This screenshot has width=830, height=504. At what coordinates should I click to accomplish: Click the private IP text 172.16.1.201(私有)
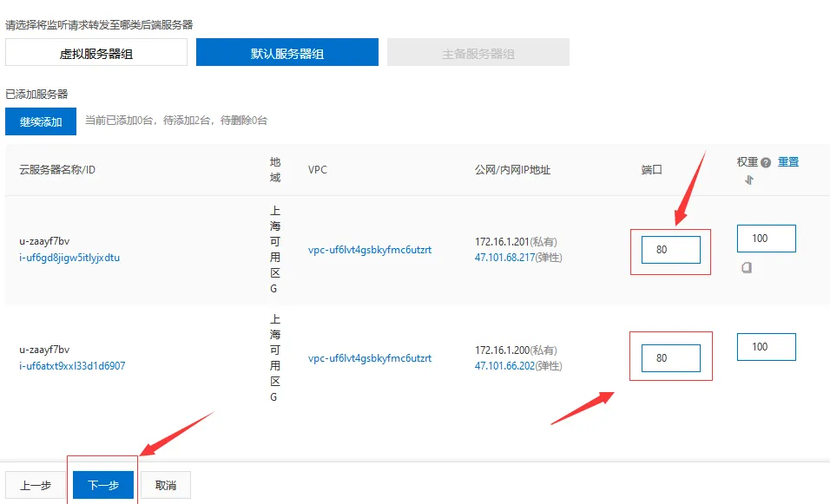tap(516, 242)
